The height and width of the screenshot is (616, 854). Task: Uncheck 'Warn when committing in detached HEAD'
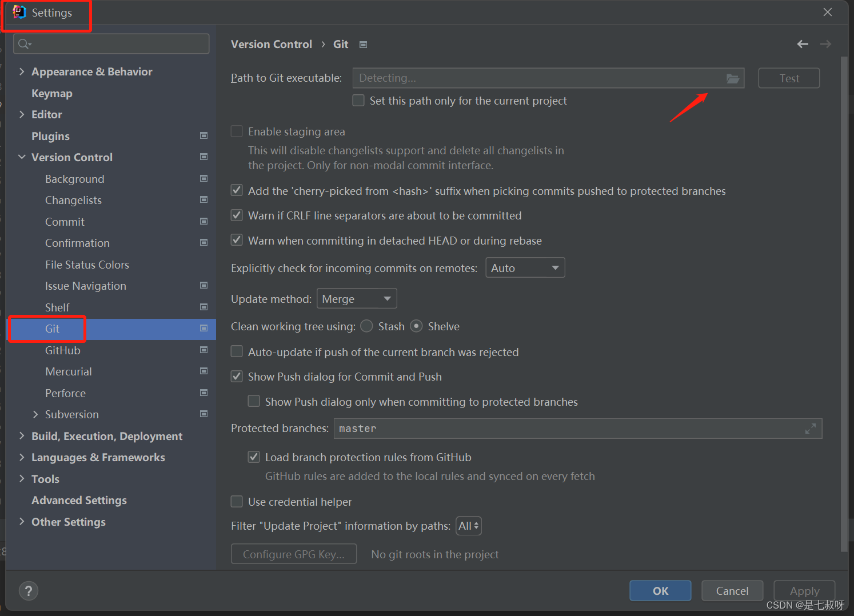coord(237,240)
